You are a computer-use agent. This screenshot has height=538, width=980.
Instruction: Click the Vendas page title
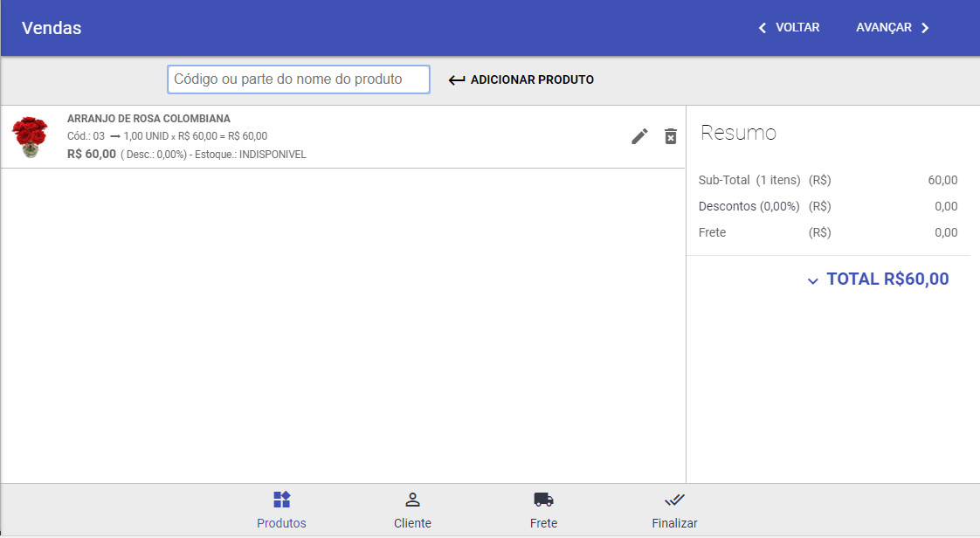pyautogui.click(x=52, y=28)
